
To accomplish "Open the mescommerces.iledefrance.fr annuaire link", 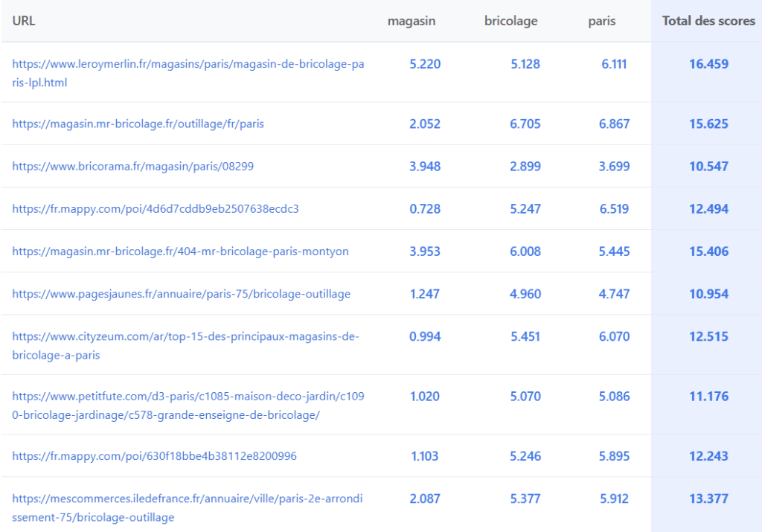I will [x=188, y=507].
